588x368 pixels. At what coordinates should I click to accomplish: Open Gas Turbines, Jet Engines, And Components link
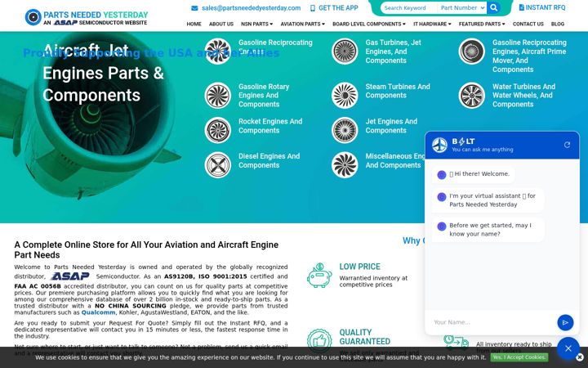[x=394, y=52]
